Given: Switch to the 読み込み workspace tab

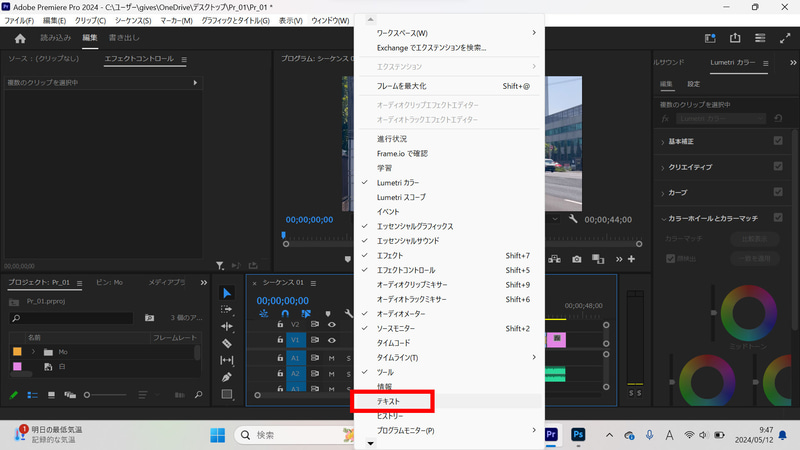Looking at the screenshot, I should (56, 38).
